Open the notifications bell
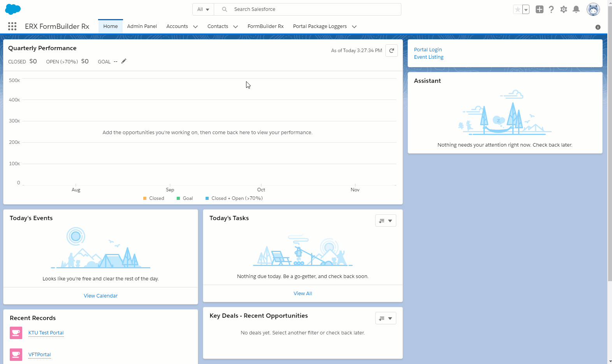 576,9
